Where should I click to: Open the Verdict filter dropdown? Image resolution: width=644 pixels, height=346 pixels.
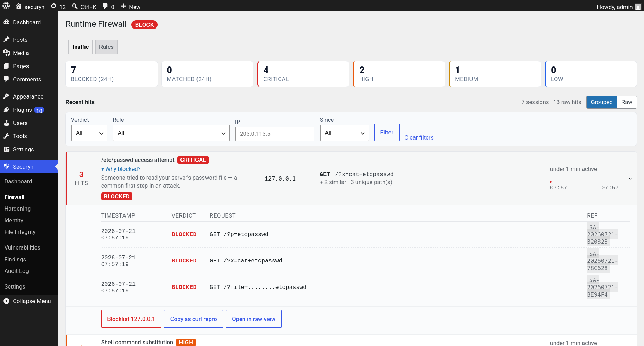89,133
